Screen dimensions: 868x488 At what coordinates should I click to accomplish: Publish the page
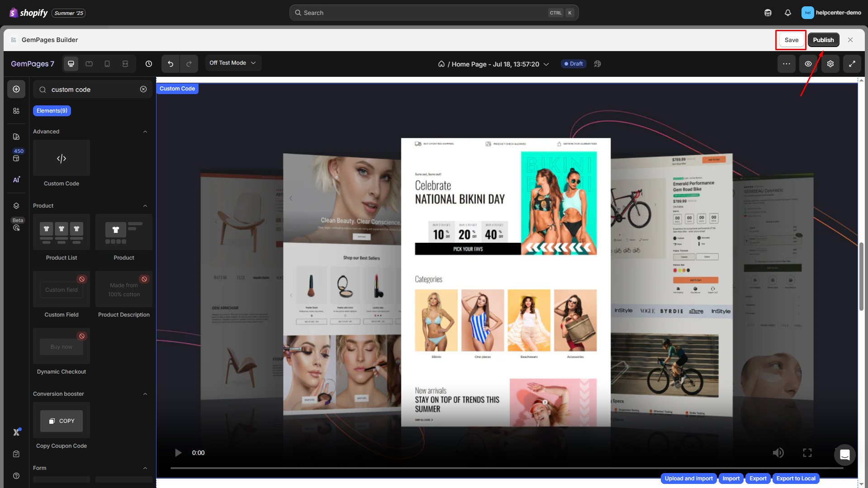(823, 40)
